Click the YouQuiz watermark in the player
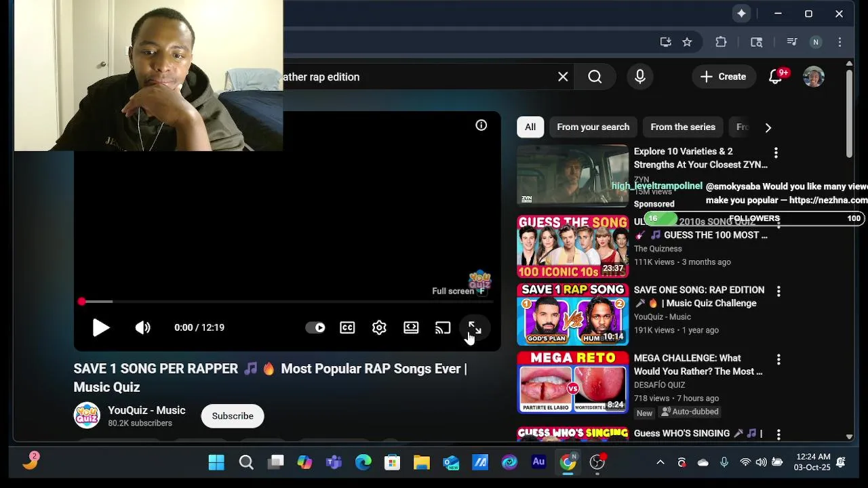This screenshot has width=868, height=488. tap(479, 280)
